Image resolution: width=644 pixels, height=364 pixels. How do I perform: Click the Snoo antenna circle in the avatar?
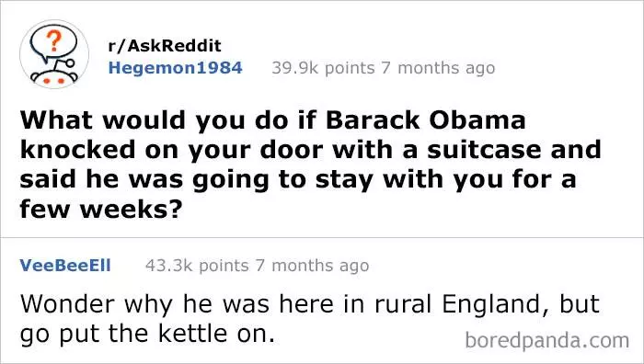(70, 63)
